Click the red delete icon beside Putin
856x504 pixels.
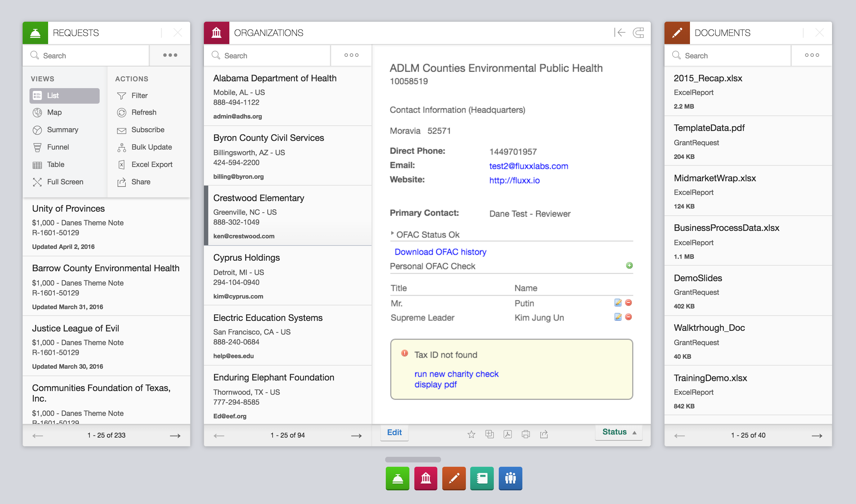[628, 303]
